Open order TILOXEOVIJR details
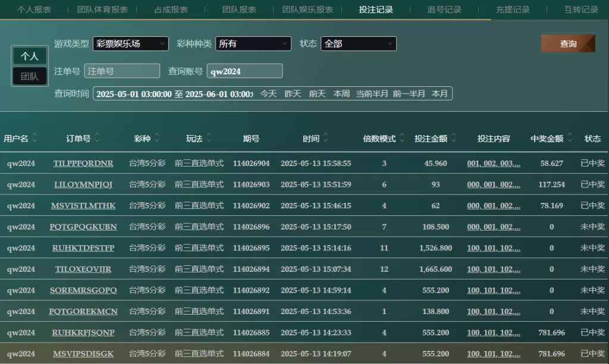The width and height of the screenshot is (609, 364). [x=83, y=269]
